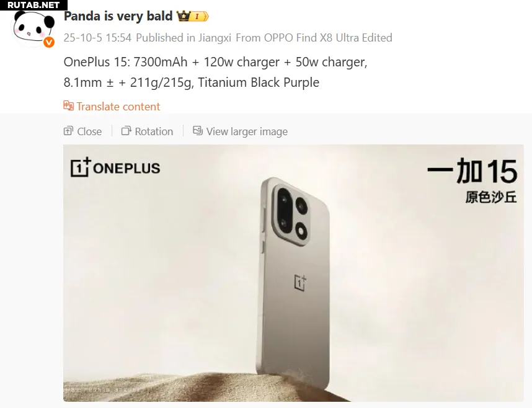Click the 一加15 title in the image
532x408 pixels.
click(472, 171)
